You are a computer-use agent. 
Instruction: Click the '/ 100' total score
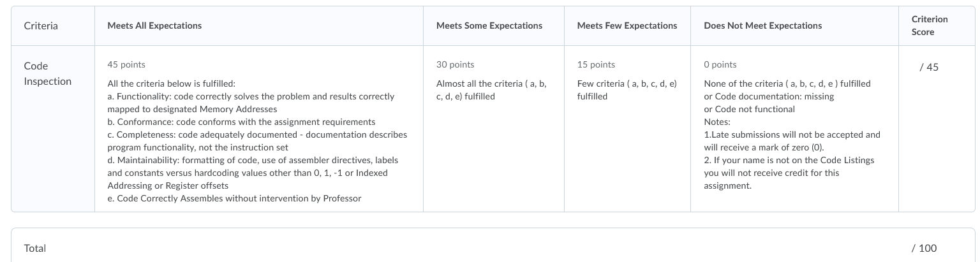coord(924,248)
